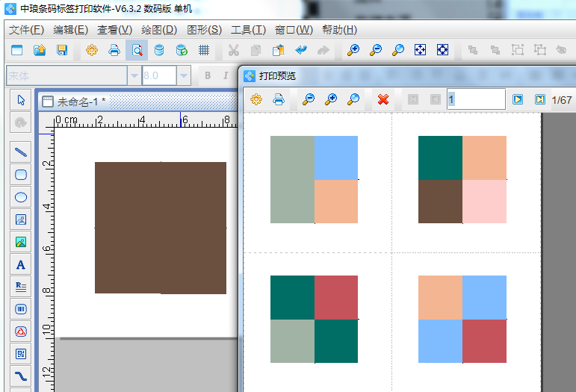Toggle the print preview toolbar button

point(137,50)
